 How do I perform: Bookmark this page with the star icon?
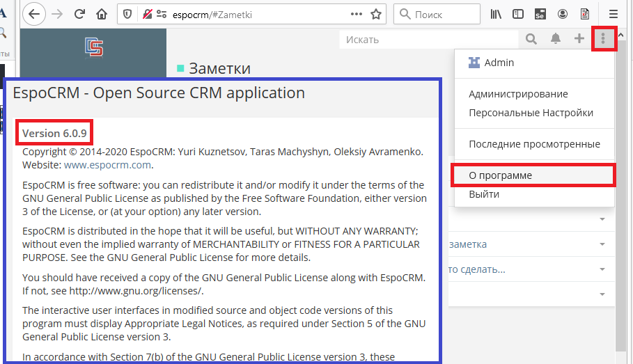(x=376, y=14)
